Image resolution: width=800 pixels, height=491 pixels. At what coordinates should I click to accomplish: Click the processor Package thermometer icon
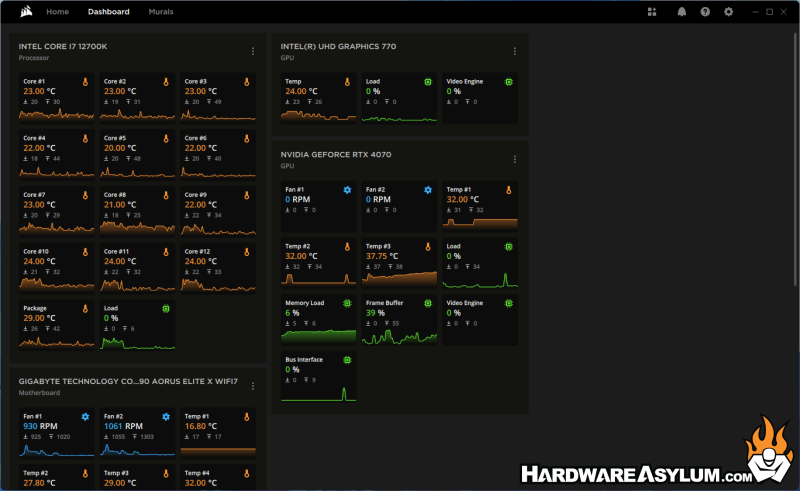(85, 308)
